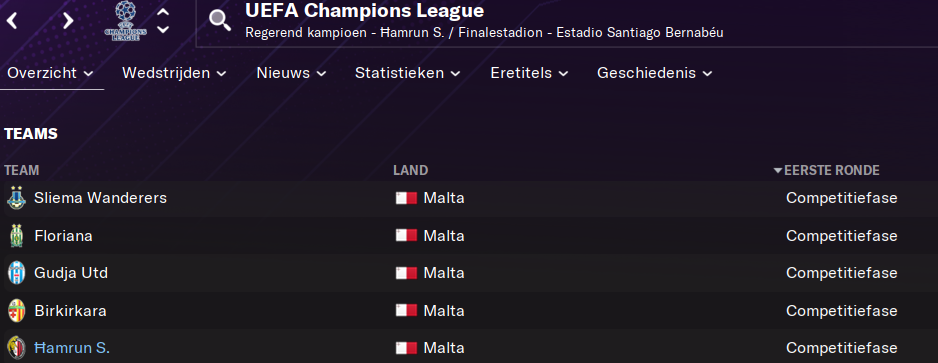Click the Birkirkara club badge
The width and height of the screenshot is (938, 363).
(x=16, y=311)
